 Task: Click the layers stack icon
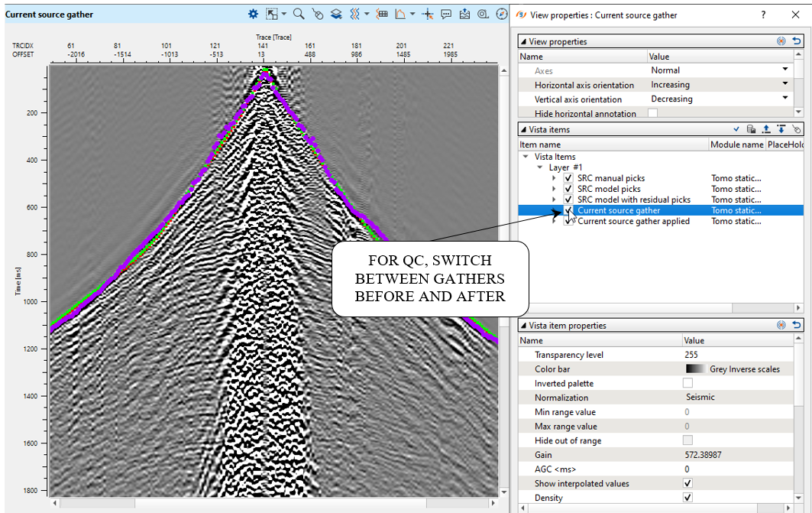(x=336, y=15)
